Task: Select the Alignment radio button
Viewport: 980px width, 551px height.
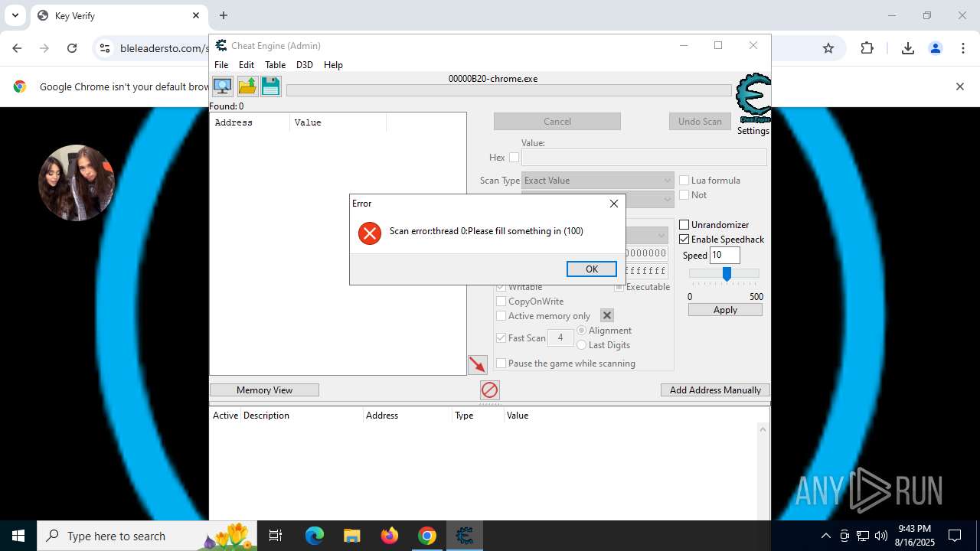Action: pos(582,331)
